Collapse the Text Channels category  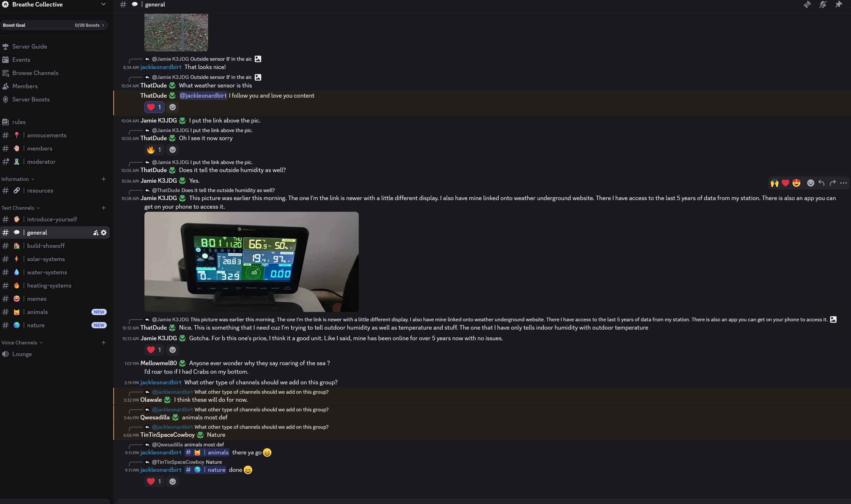click(20, 208)
